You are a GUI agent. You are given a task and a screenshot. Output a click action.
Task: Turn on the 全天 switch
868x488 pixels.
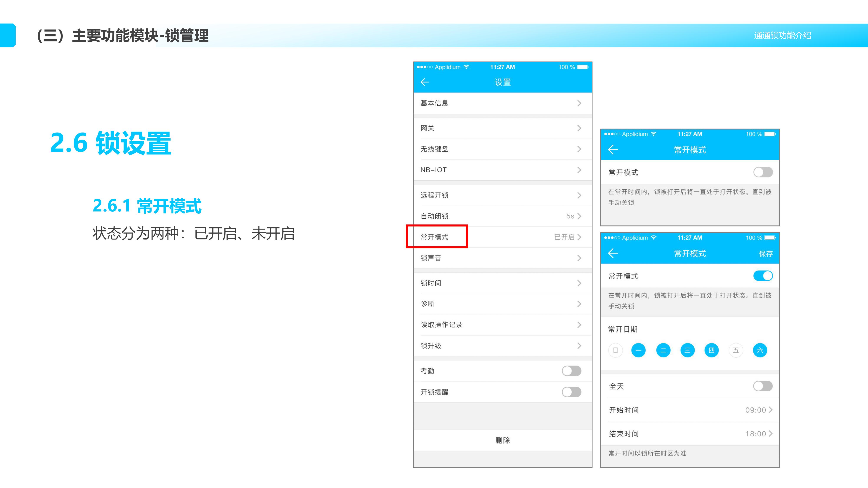click(x=763, y=386)
